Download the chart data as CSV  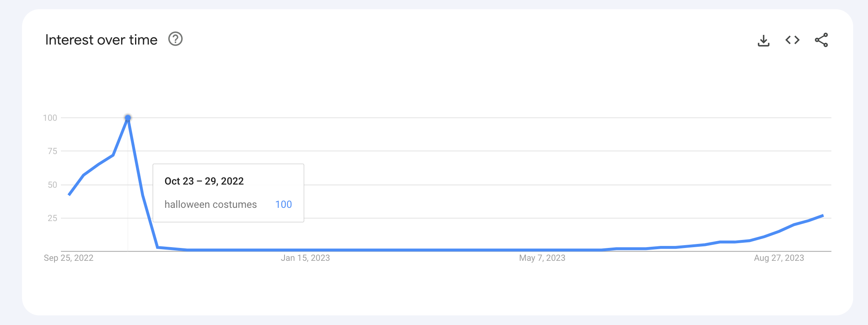point(763,40)
